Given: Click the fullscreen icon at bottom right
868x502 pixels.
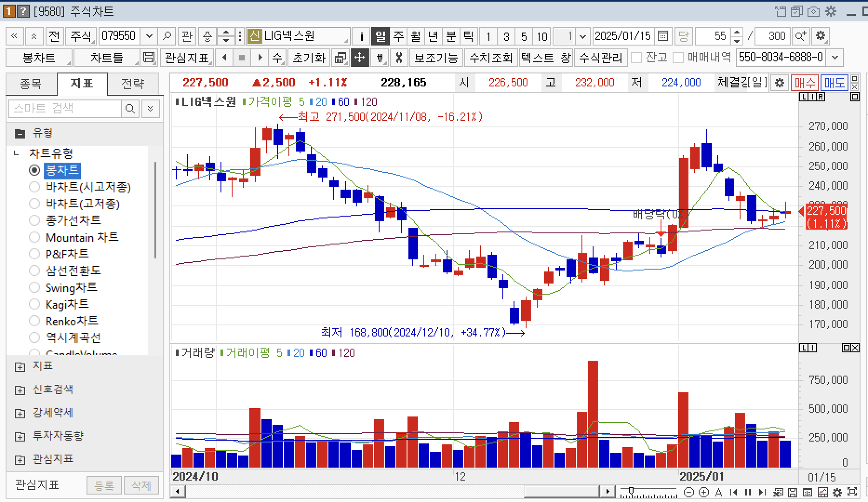Looking at the screenshot, I should pos(852,492).
